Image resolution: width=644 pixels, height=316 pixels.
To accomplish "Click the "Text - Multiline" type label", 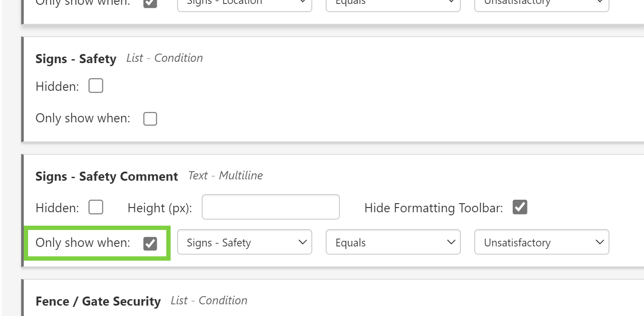I will coord(225,176).
